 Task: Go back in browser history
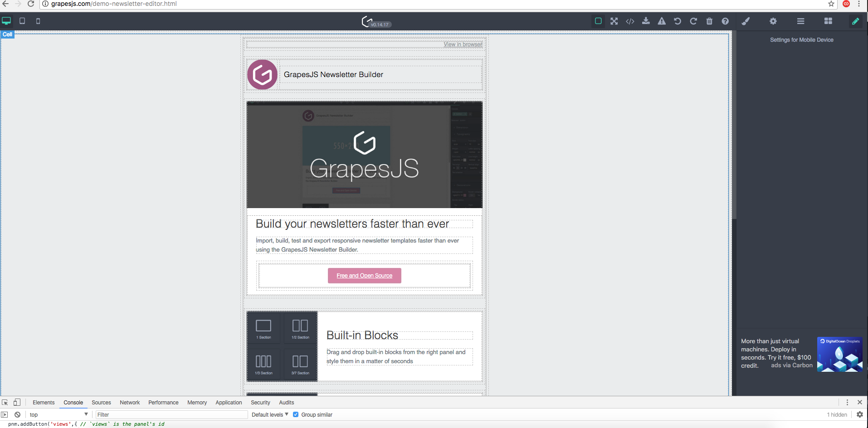click(5, 4)
